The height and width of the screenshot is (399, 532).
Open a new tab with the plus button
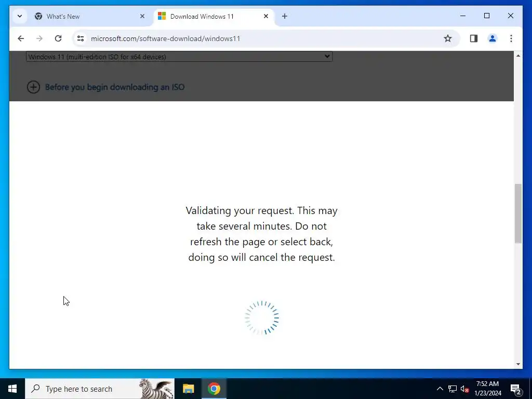[285, 16]
